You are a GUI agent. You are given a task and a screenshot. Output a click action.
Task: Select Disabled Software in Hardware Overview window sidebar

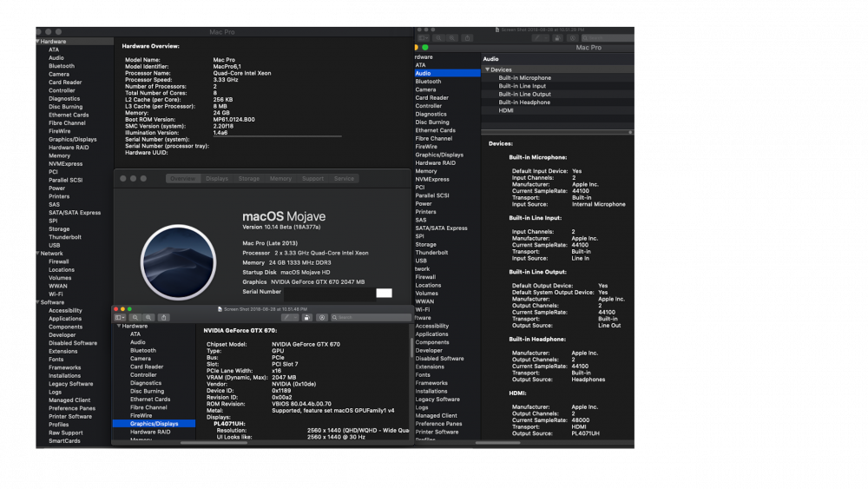click(x=73, y=343)
